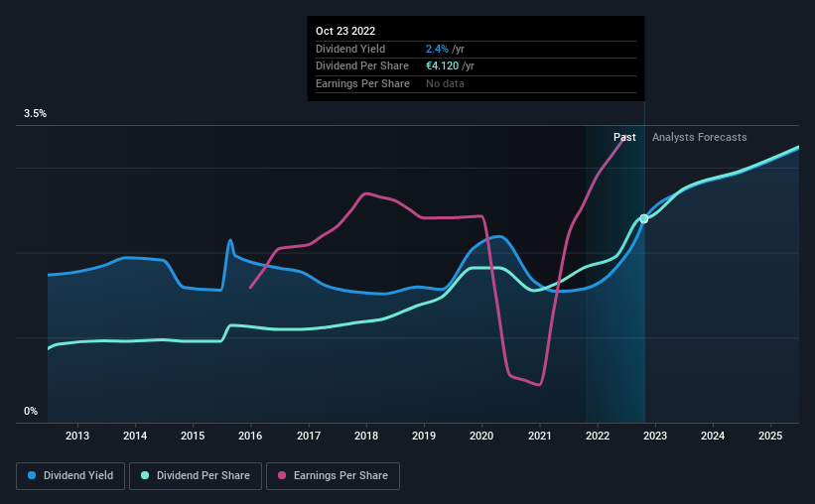Toggle the Dividend Per Share legend button
Image resolution: width=815 pixels, height=504 pixels.
click(196, 476)
